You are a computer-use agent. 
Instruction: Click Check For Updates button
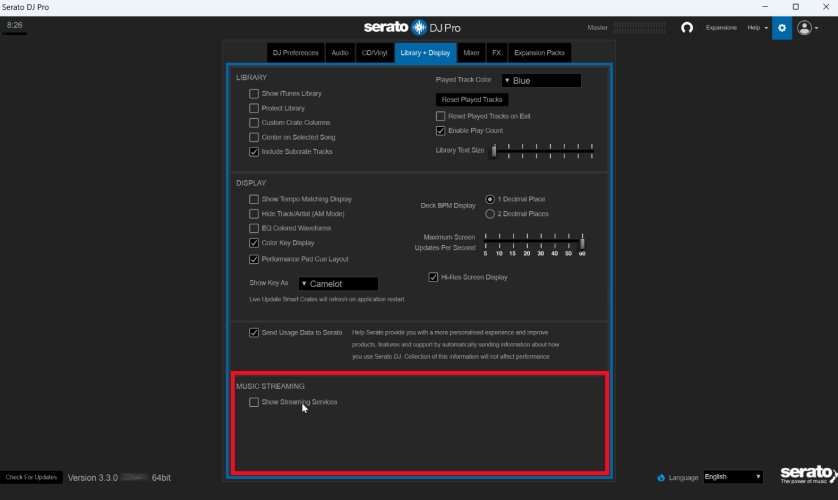coord(32,478)
